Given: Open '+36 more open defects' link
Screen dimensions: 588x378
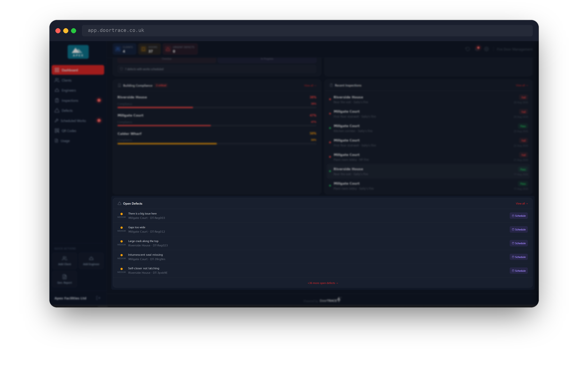Looking at the screenshot, I should click(x=323, y=283).
